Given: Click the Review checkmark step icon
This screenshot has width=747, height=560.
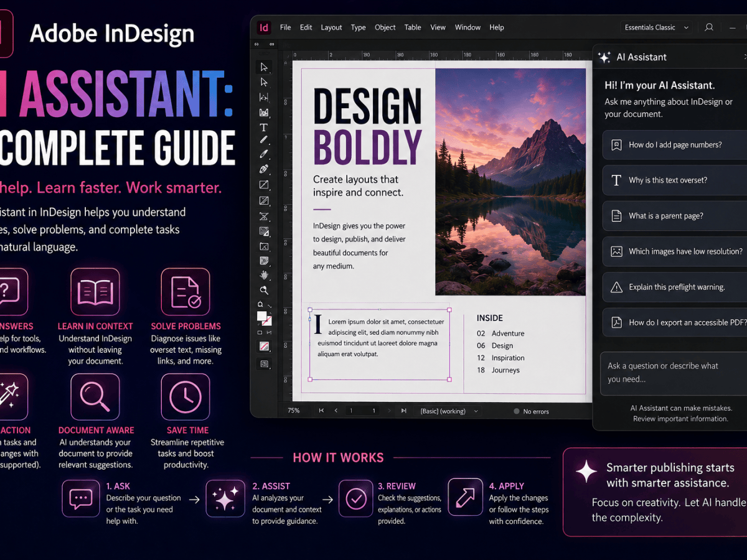Looking at the screenshot, I should [357, 498].
